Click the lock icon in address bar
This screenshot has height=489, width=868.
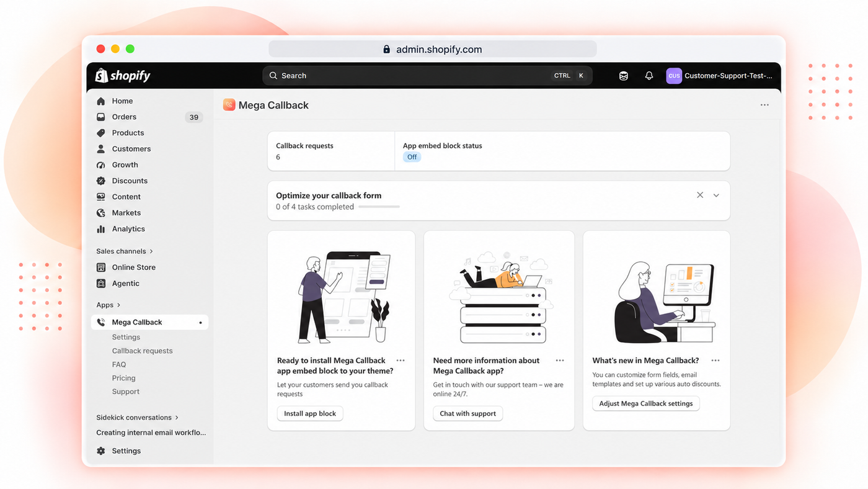click(386, 49)
